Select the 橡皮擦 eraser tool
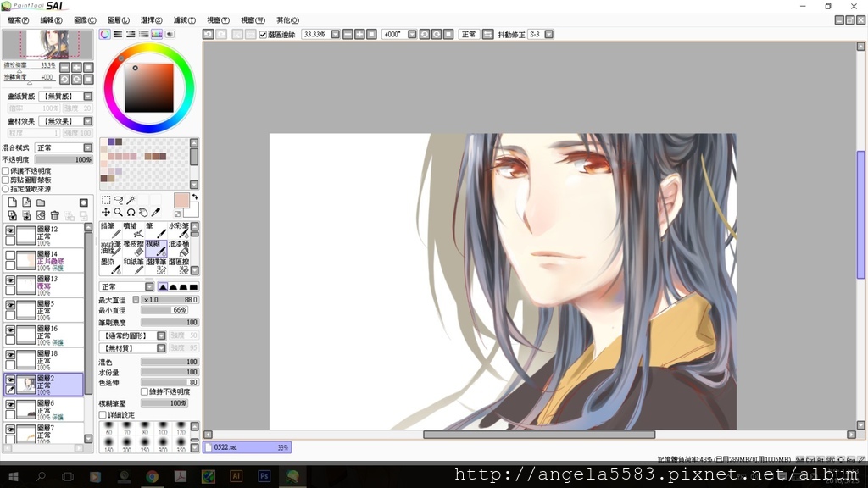Image resolution: width=868 pixels, height=488 pixels. point(133,247)
